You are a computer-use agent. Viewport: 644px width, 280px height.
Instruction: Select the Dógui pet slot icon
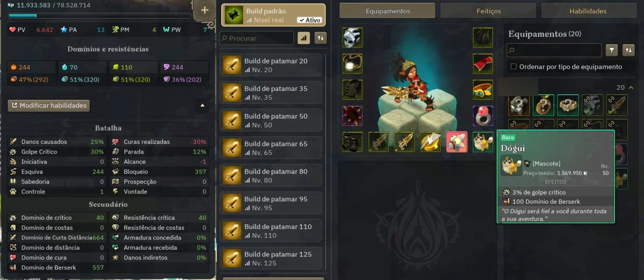tap(483, 142)
